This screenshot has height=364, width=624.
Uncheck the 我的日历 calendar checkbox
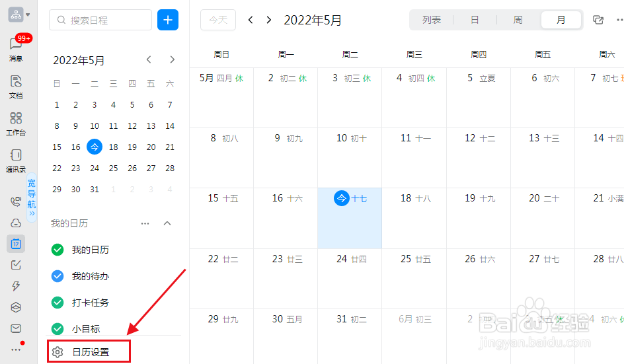(x=58, y=250)
